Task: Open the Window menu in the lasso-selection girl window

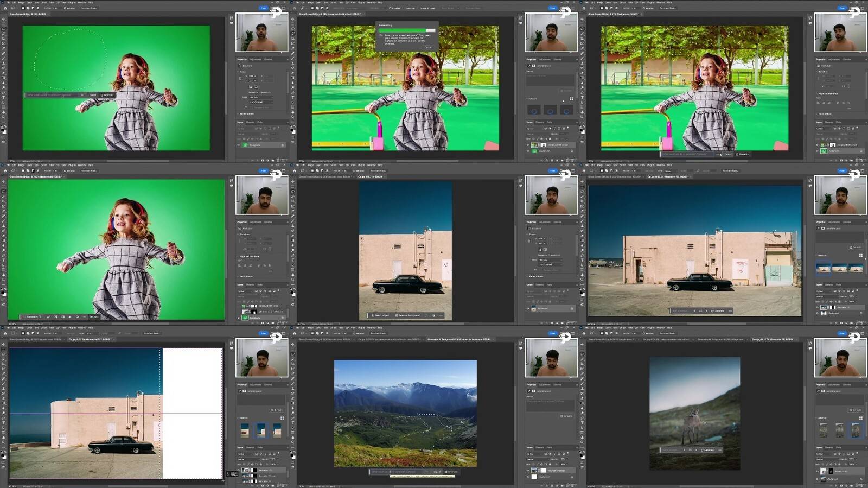Action: pyautogui.click(x=82, y=2)
